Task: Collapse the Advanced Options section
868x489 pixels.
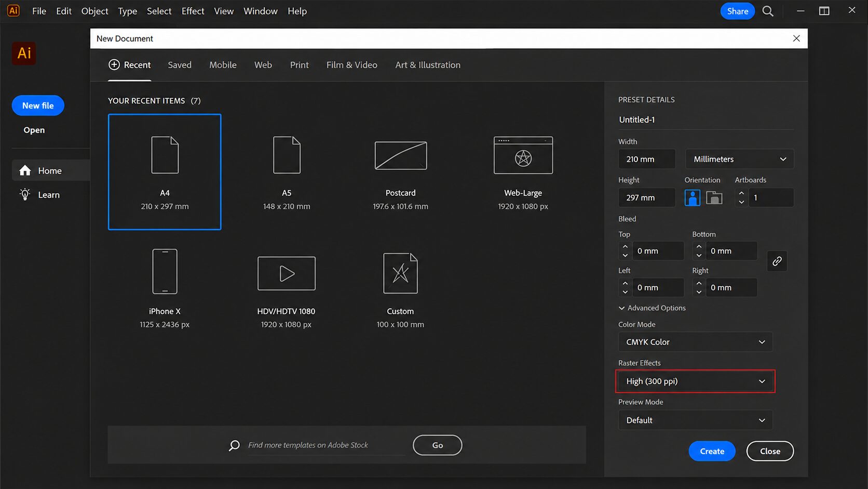Action: (652, 308)
